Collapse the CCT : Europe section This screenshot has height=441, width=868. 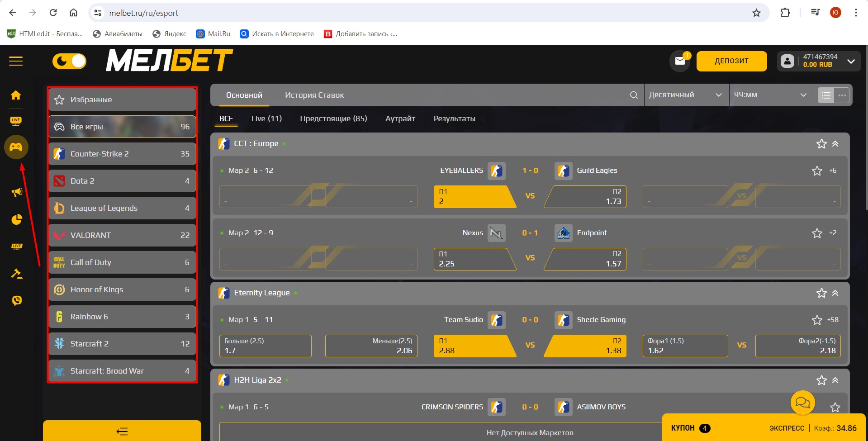(x=835, y=144)
